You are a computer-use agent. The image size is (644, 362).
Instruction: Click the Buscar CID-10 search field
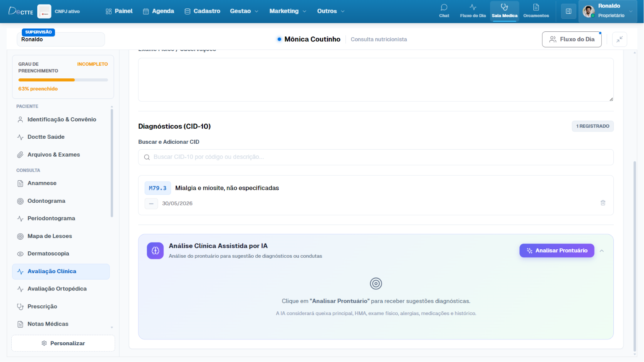click(x=376, y=157)
